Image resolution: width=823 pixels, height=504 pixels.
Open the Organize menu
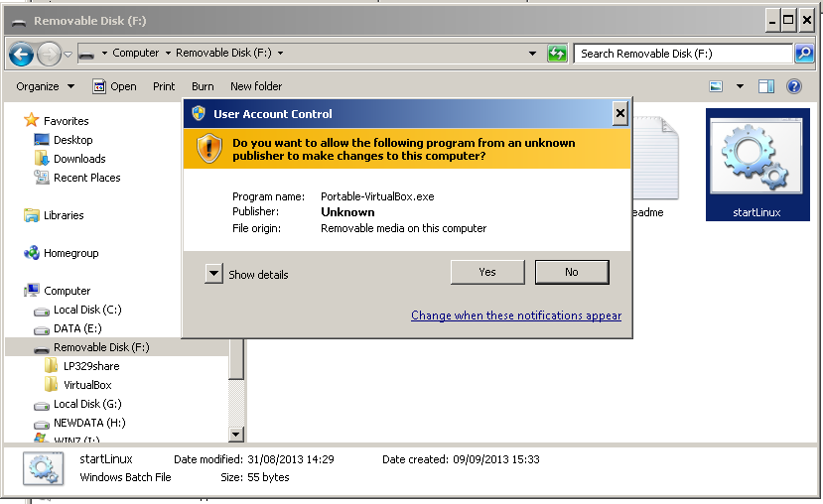pos(45,86)
